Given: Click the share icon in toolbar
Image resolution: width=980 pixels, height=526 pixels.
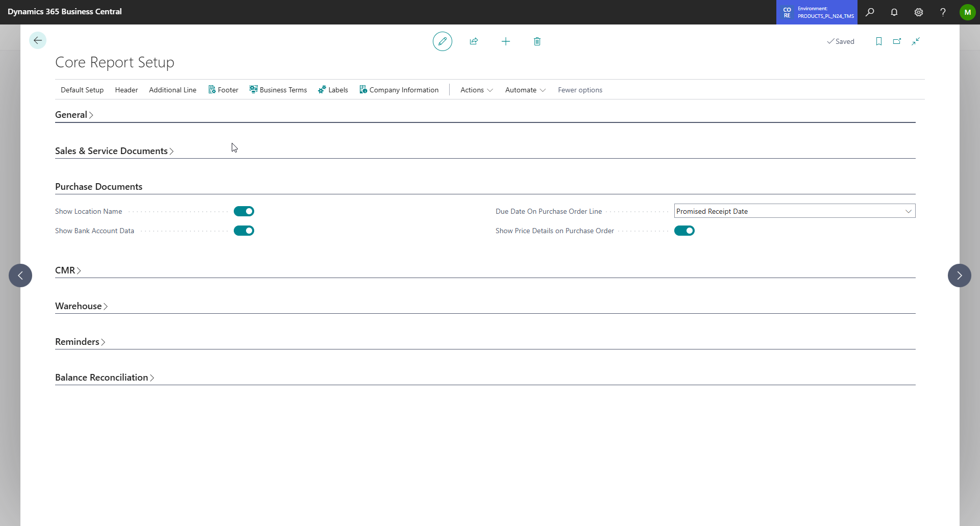Looking at the screenshot, I should coord(474,41).
